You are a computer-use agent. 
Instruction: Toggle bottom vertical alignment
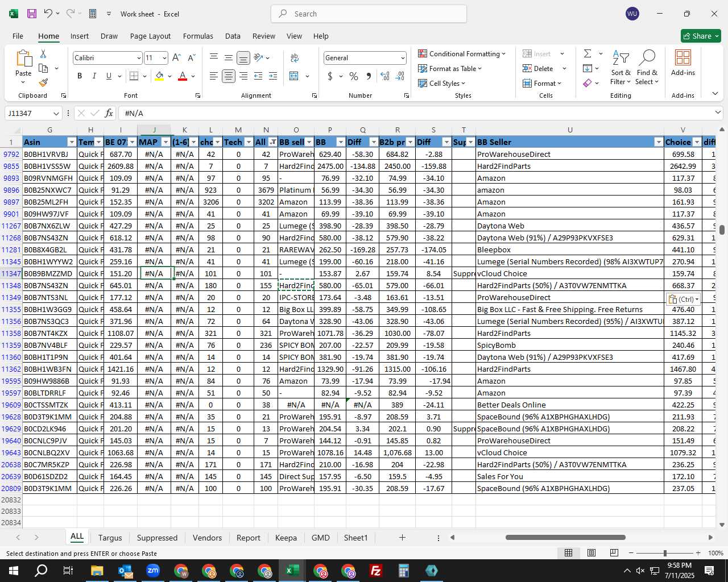click(243, 57)
